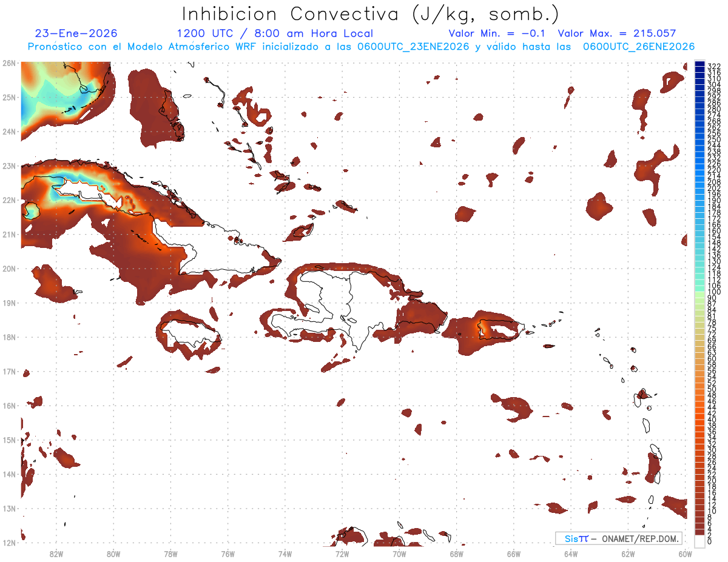Click the 64W longitude label
728x562 pixels.
pos(571,554)
